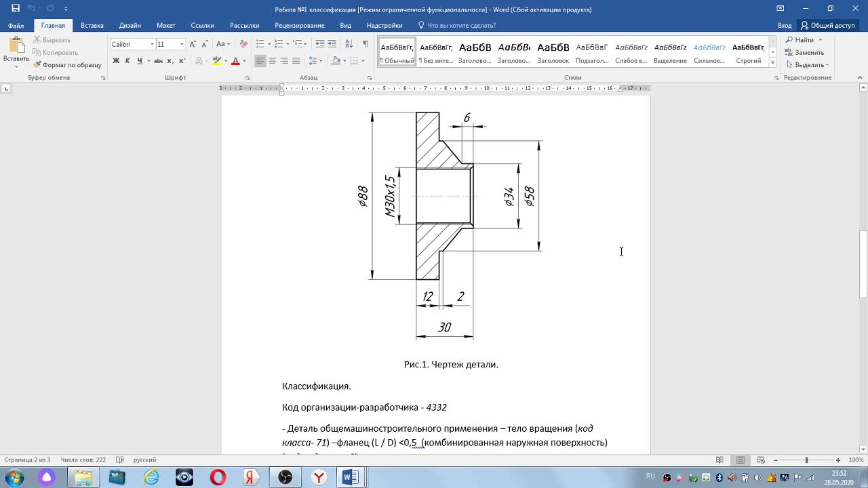Click the Вырезать (Cut) button
The image size is (868, 488).
coord(52,40)
